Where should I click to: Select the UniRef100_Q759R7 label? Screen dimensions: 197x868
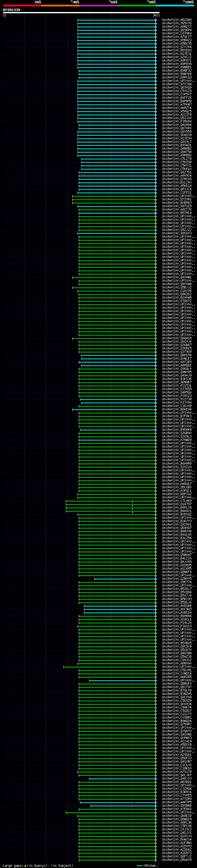[x=177, y=724]
